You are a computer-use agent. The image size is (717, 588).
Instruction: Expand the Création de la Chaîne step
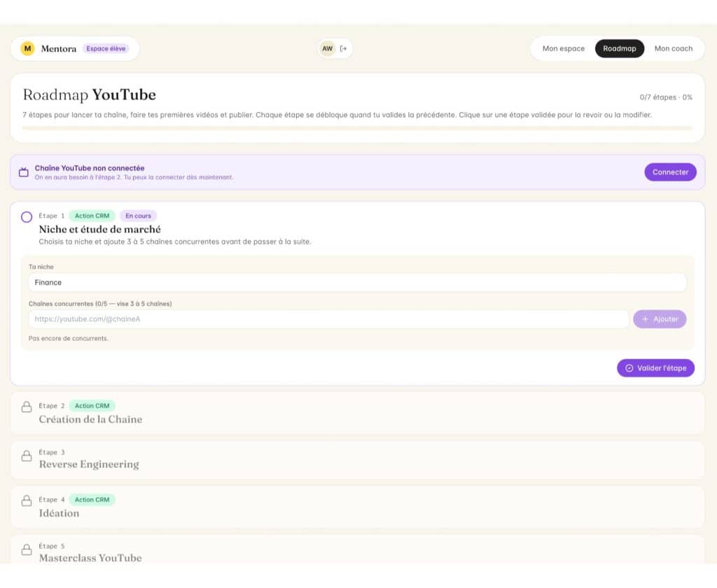tap(357, 413)
